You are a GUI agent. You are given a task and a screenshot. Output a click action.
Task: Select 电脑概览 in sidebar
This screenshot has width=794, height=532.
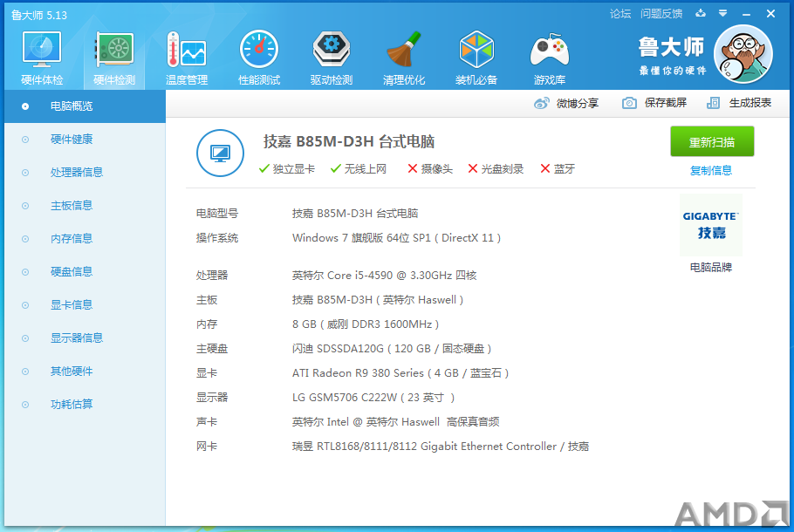pos(86,106)
